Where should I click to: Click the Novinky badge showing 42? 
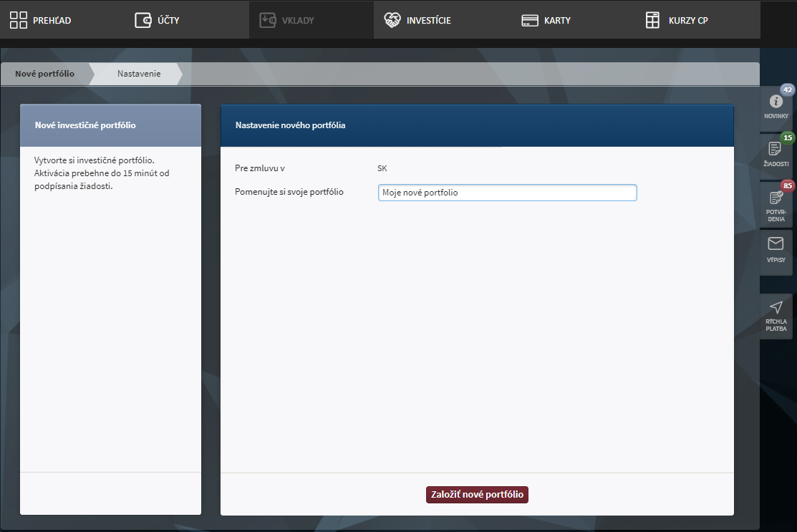(787, 90)
